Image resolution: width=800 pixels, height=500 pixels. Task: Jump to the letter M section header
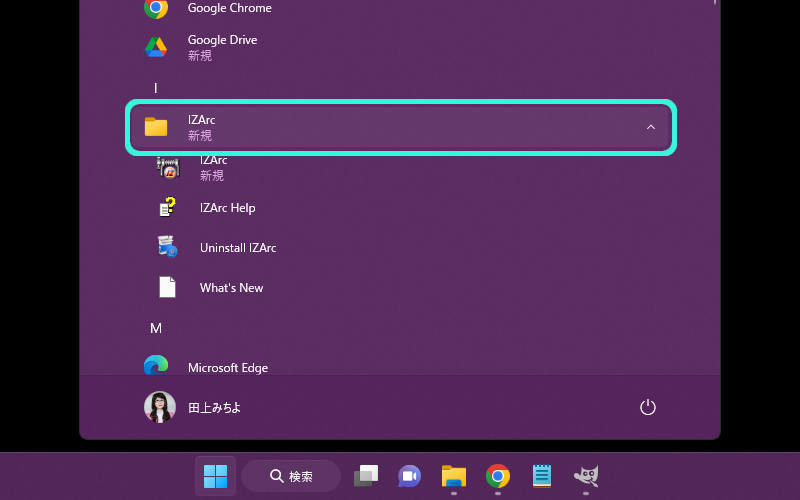coord(156,328)
